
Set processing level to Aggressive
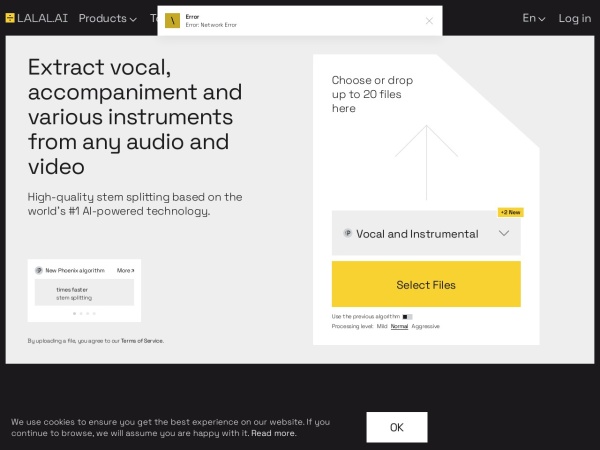[x=426, y=326]
